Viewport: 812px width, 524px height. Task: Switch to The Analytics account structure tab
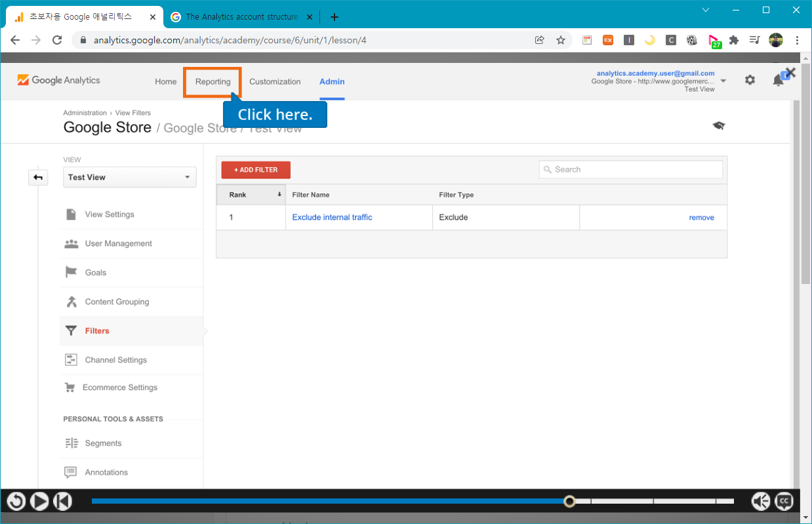(x=241, y=17)
